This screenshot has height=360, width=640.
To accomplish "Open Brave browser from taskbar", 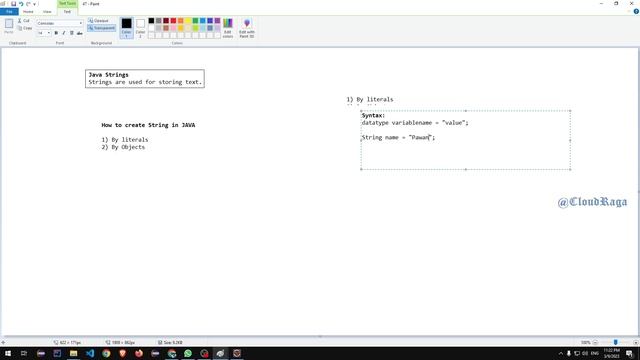I will click(122, 353).
